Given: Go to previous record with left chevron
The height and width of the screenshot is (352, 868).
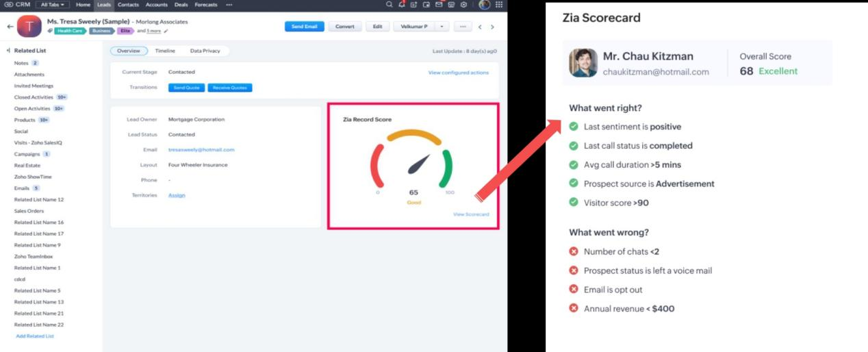Looking at the screenshot, I should [x=480, y=27].
